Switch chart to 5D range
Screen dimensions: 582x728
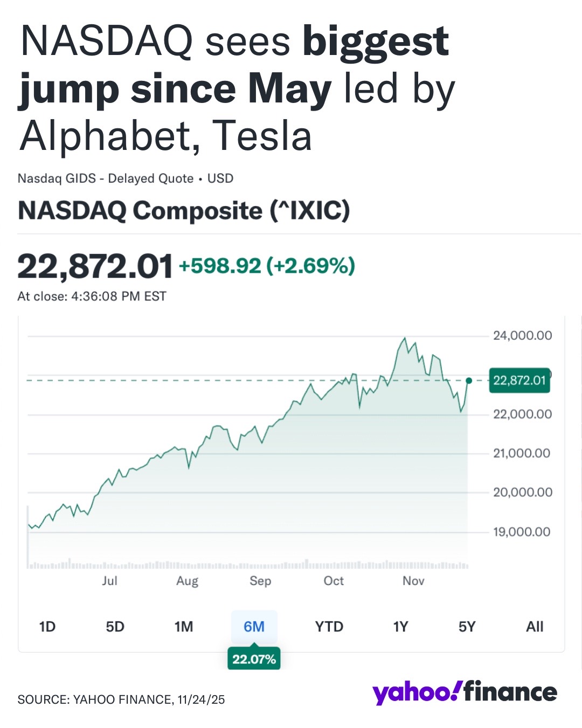[115, 627]
